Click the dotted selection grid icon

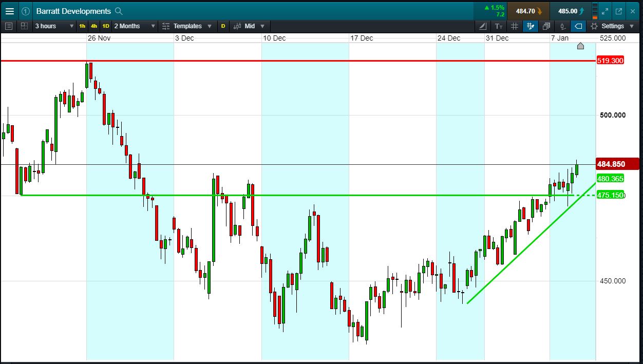click(24, 26)
